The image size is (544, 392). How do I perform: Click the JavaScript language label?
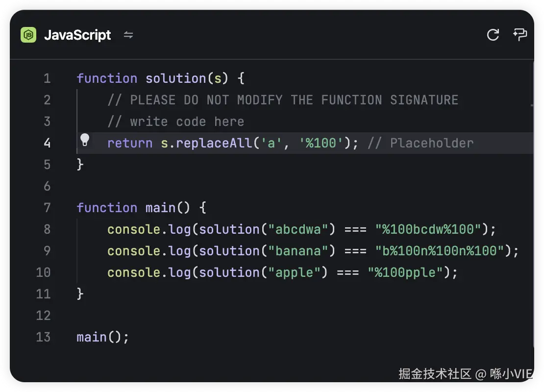tap(77, 35)
